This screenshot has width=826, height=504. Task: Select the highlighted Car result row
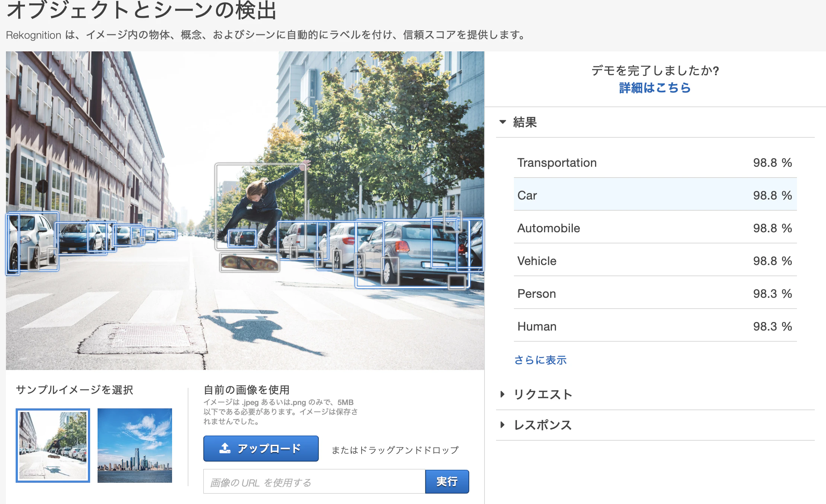point(655,195)
